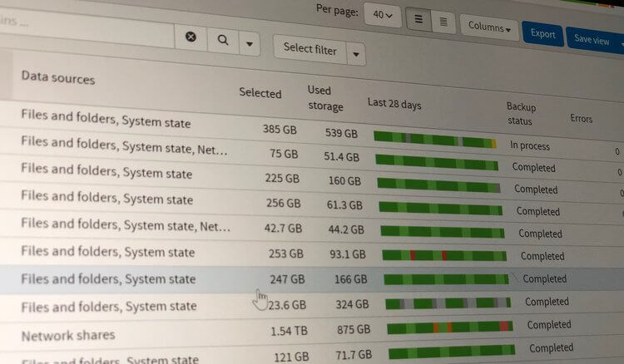Screen dimensions: 624x364
Task: Click the 44.2 GB used storage cell
Action: pos(346,229)
